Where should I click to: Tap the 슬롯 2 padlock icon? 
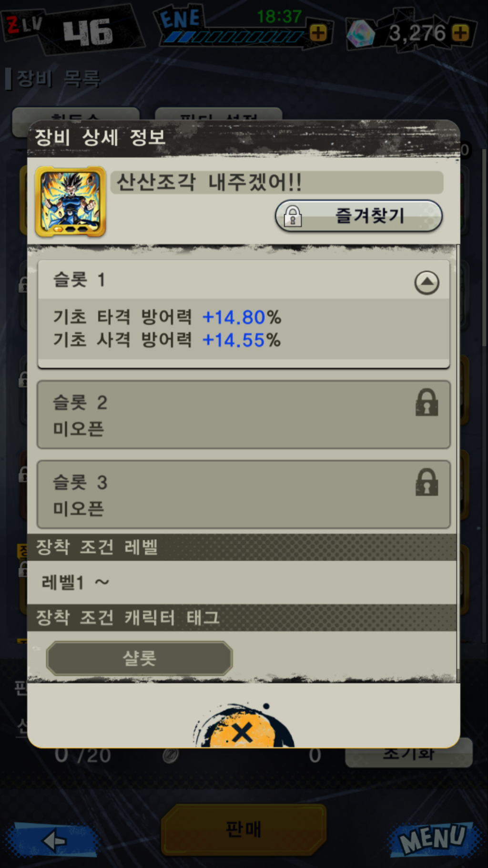[x=427, y=403]
